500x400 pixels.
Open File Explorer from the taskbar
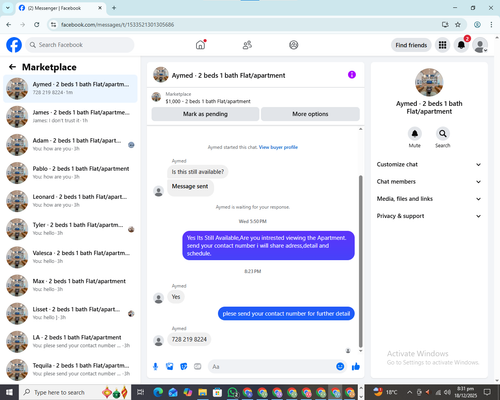tap(202, 392)
